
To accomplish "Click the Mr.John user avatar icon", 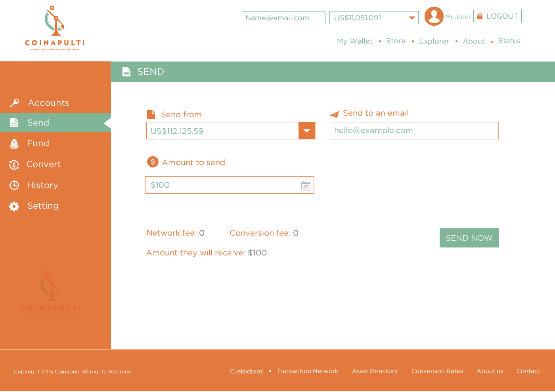I will [434, 16].
